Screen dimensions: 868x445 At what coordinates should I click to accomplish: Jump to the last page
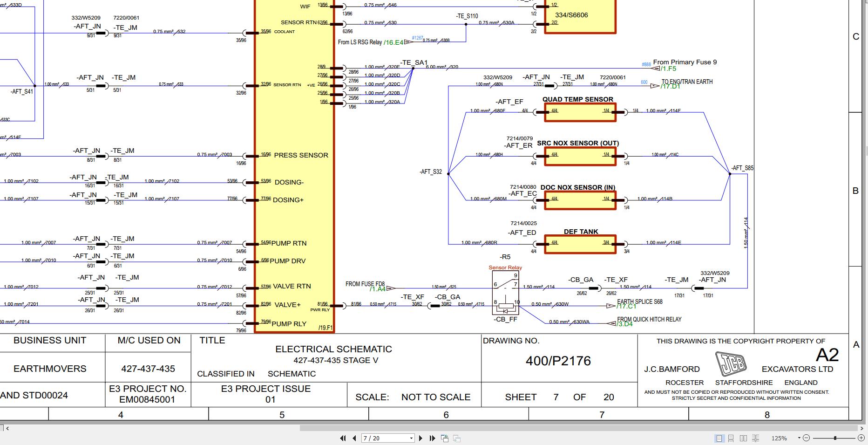pos(432,438)
